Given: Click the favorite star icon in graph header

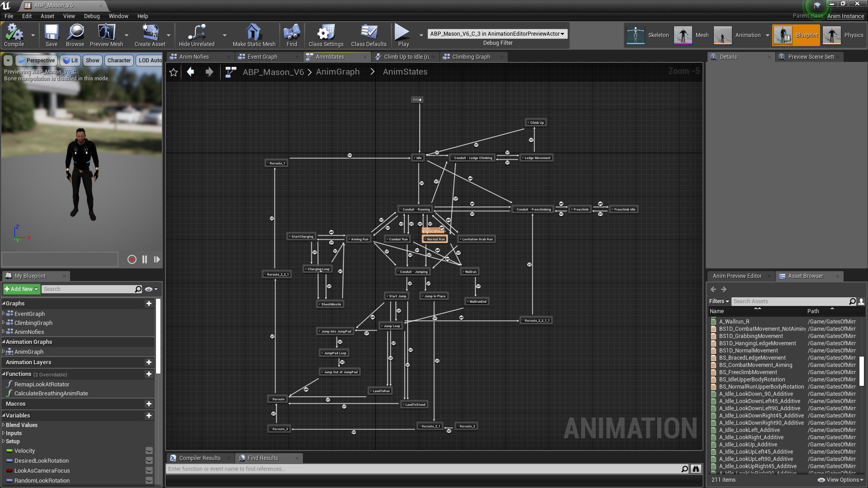Looking at the screenshot, I should (x=174, y=72).
